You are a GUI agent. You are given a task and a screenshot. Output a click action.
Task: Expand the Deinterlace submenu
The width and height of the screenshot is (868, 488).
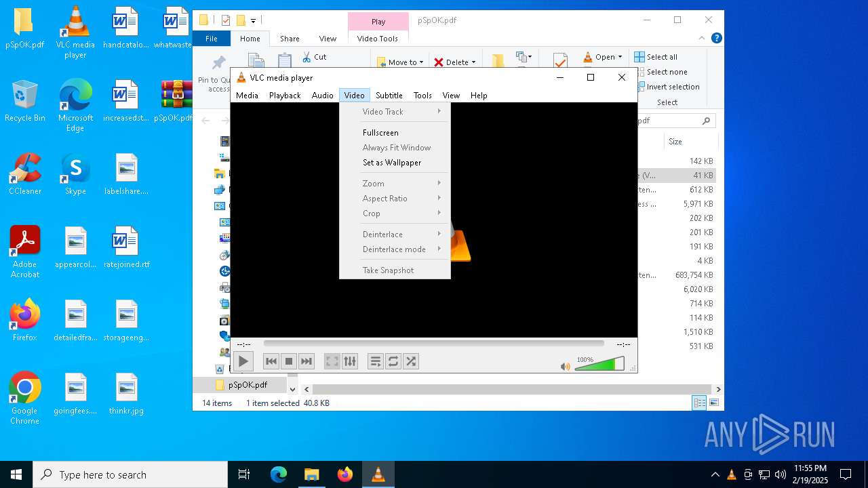(x=395, y=235)
